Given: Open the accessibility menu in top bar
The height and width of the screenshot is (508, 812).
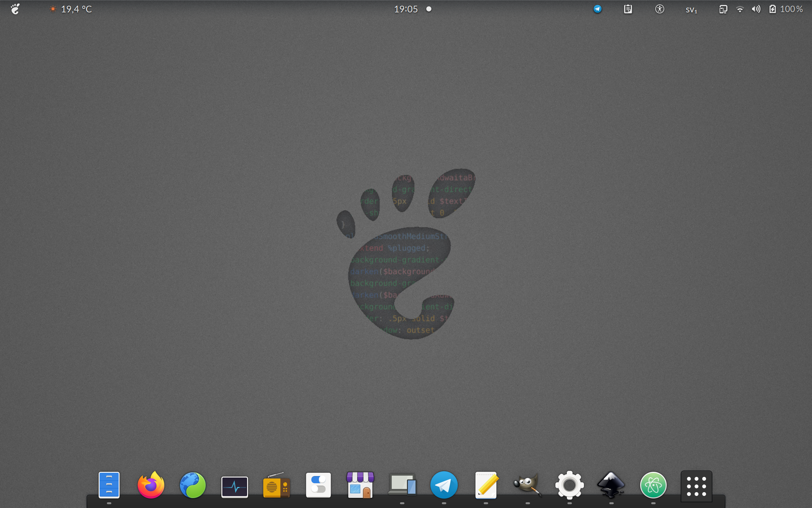Looking at the screenshot, I should 660,9.
